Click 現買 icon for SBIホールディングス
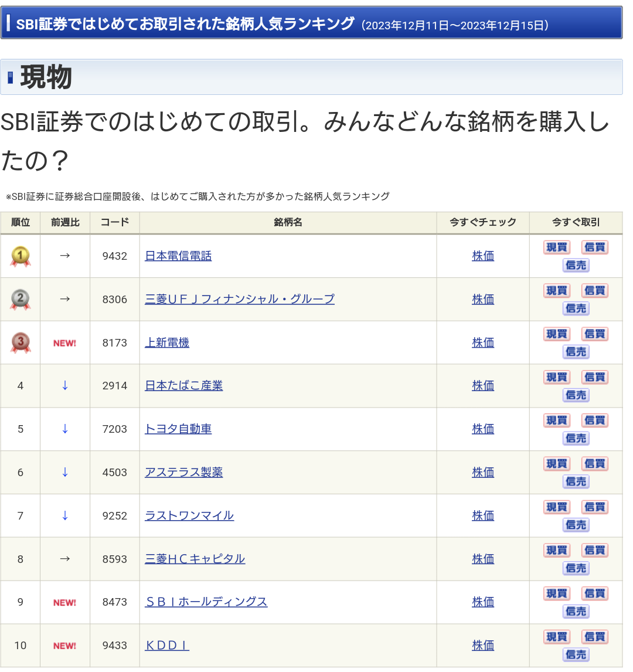The image size is (633, 672). [557, 593]
